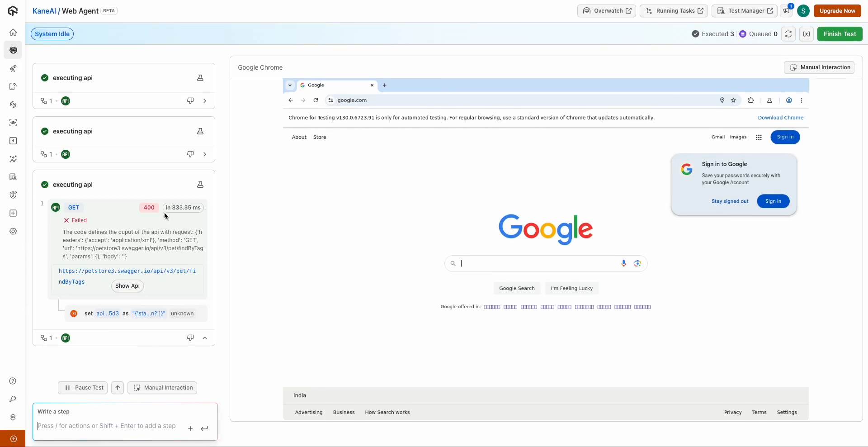Open the browser tab list dropdown chevron

290,85
